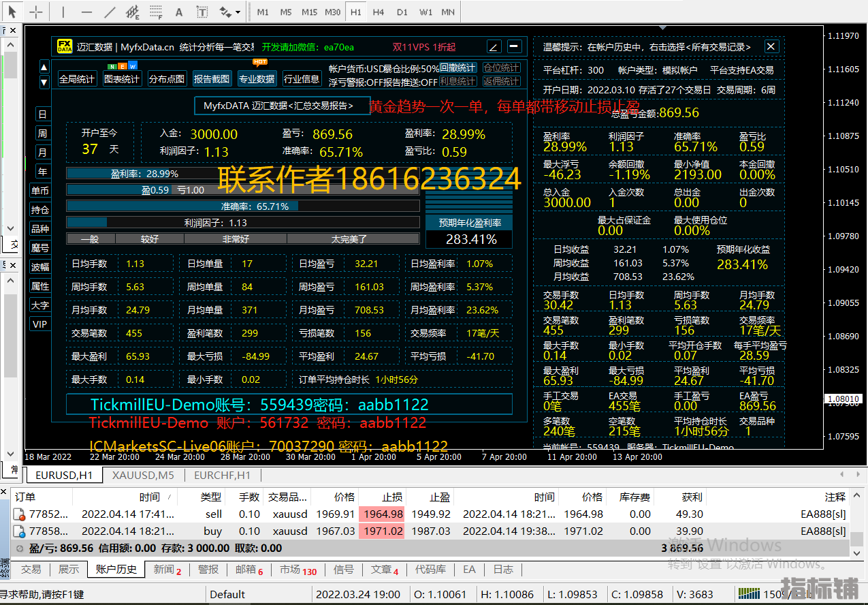Image resolution: width=868 pixels, height=605 pixels.
Task: Open 图表统计 chart statistics
Action: point(122,79)
